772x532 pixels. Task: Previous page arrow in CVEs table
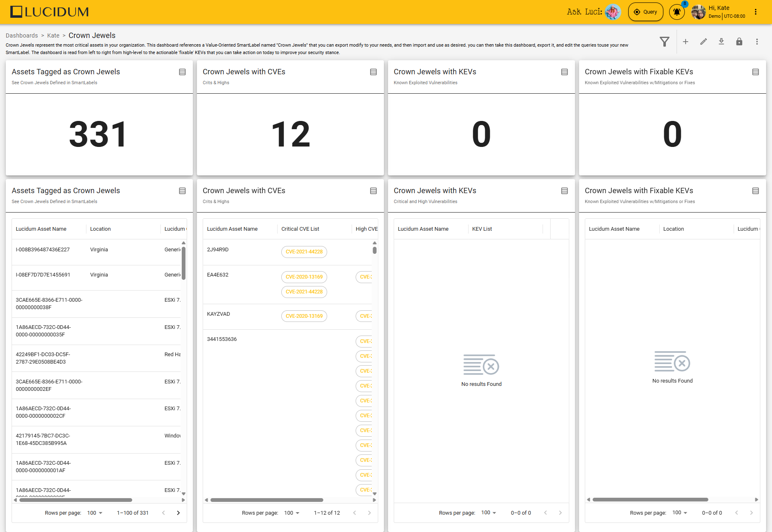[x=354, y=513]
